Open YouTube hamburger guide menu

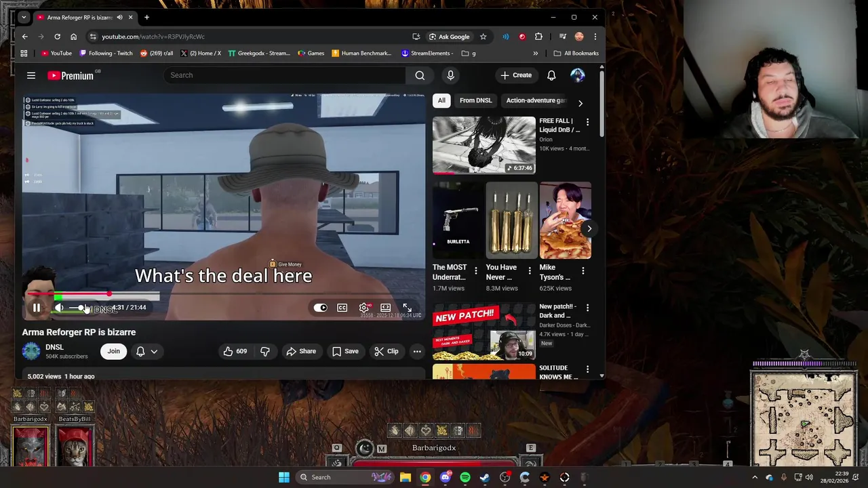[31, 75]
